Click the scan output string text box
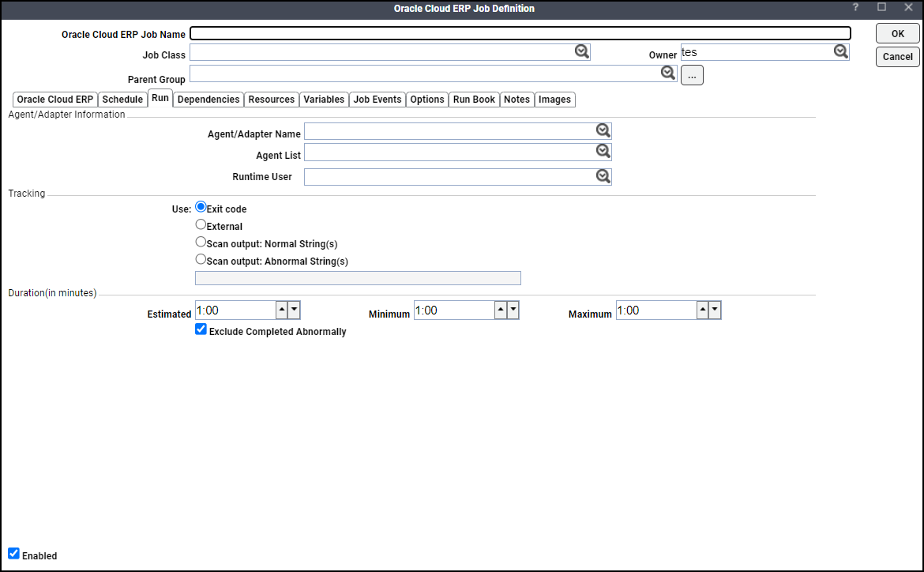 [x=358, y=278]
